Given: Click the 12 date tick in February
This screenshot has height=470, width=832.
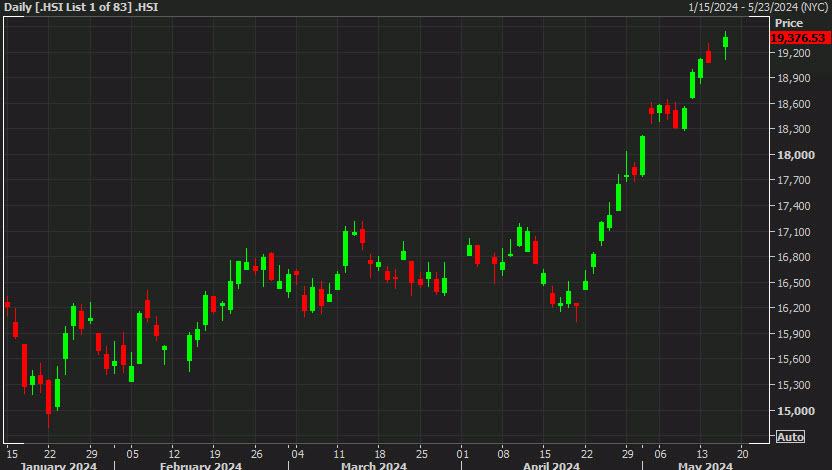Looking at the screenshot, I should [174, 454].
